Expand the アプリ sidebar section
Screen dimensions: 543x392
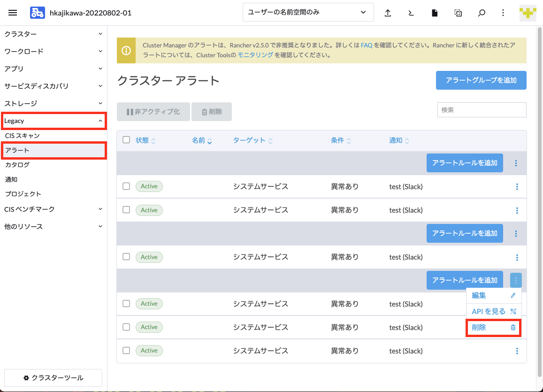pos(54,69)
